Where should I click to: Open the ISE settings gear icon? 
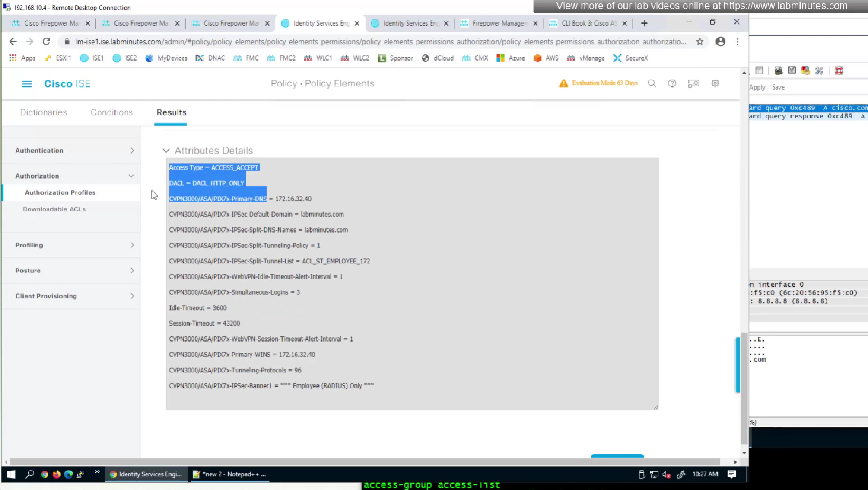(715, 83)
